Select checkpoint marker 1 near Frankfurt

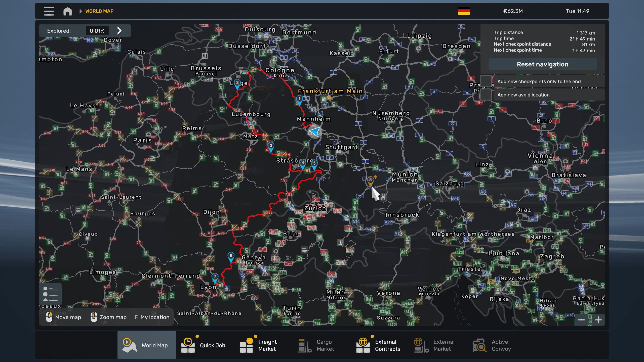(299, 100)
